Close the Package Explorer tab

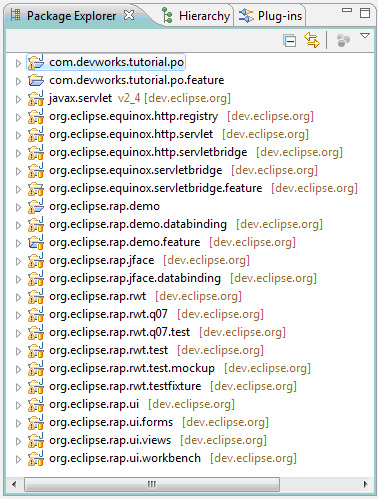pyautogui.click(x=129, y=15)
